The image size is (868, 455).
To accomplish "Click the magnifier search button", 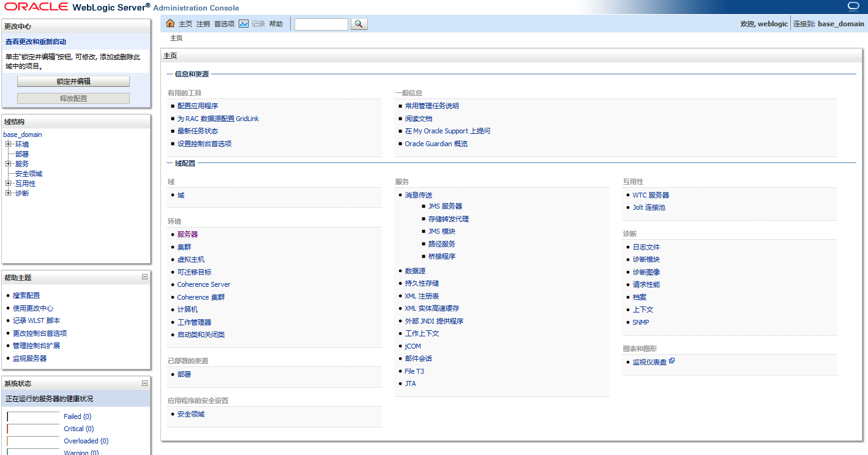I will (359, 24).
